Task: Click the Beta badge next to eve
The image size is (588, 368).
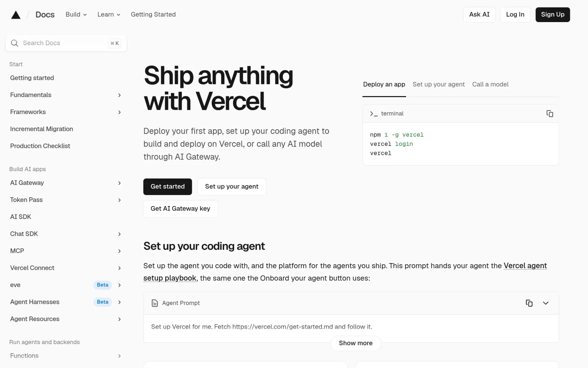Action: (x=103, y=285)
